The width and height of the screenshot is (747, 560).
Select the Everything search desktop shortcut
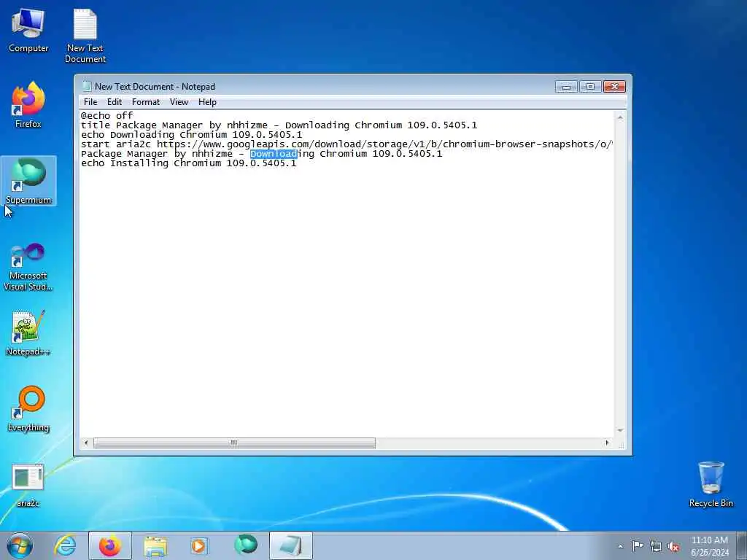[28, 408]
